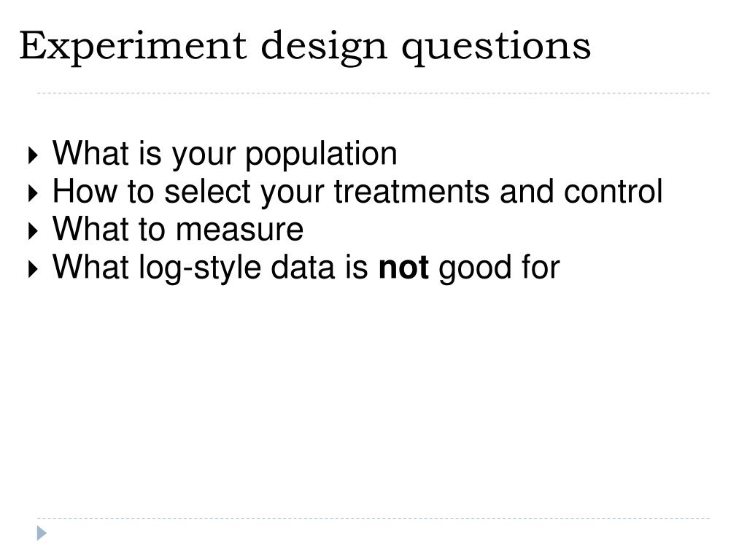Click the word 'population' in first bullet
Viewport: 747px width, 560px height.
[321, 155]
